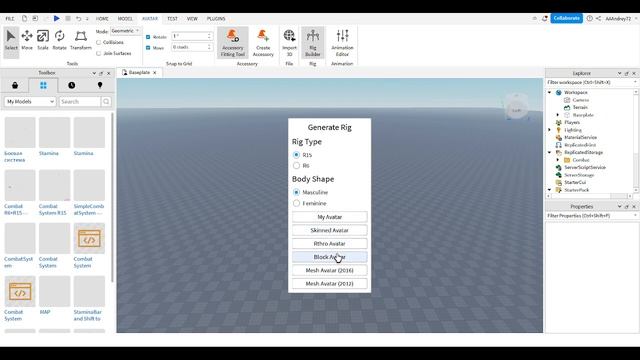Click the share icon near username
Image resolution: width=640 pixels, height=360 pixels.
click(x=598, y=18)
